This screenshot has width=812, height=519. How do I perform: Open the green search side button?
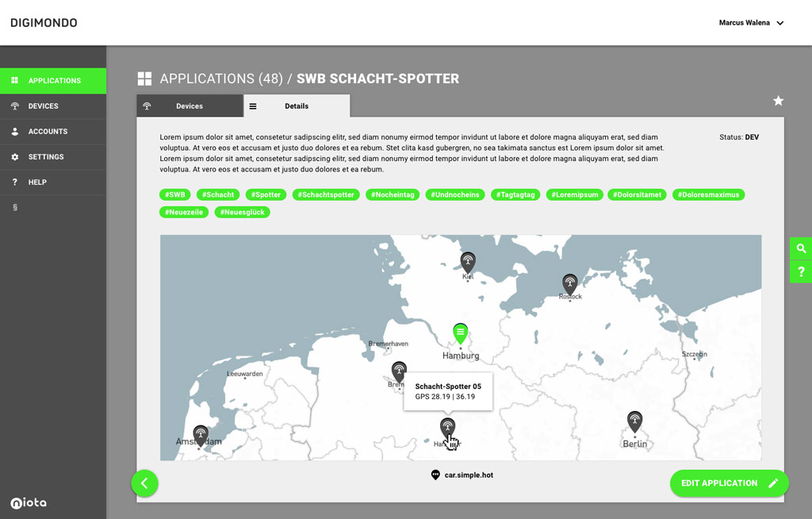pos(801,248)
